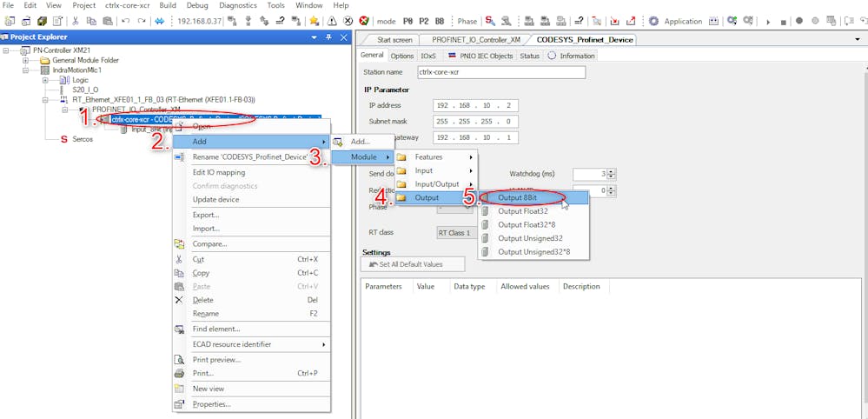This screenshot has width=868, height=419.
Task: Click the Copy icon in toolbar
Action: click(x=91, y=21)
